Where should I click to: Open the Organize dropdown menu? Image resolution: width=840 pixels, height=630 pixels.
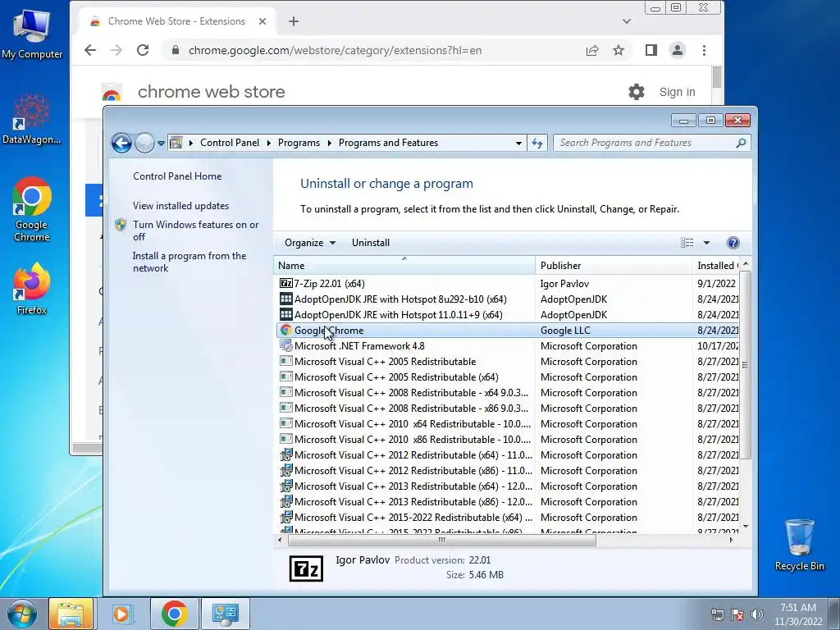(309, 243)
